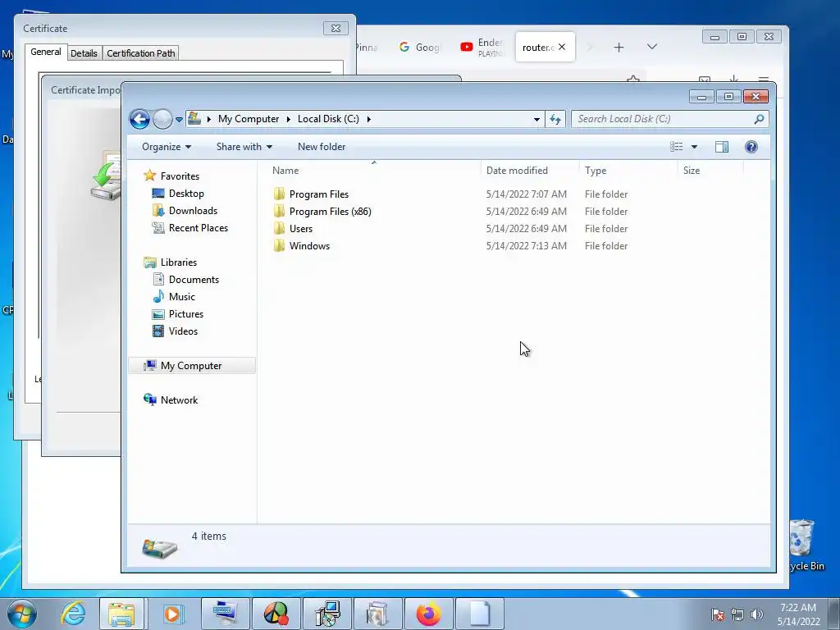The height and width of the screenshot is (630, 840).
Task: Click the drive icon in the address bar
Action: (x=194, y=118)
